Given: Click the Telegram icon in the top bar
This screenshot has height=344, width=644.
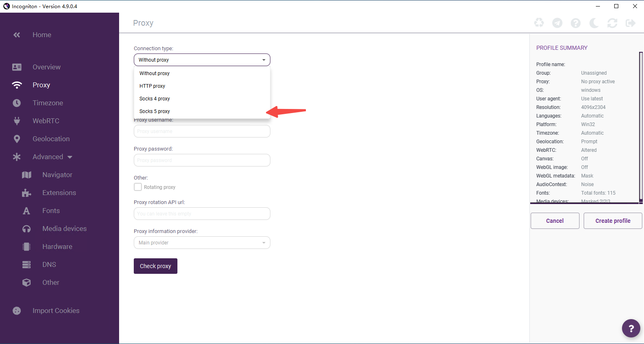Looking at the screenshot, I should click(x=557, y=23).
